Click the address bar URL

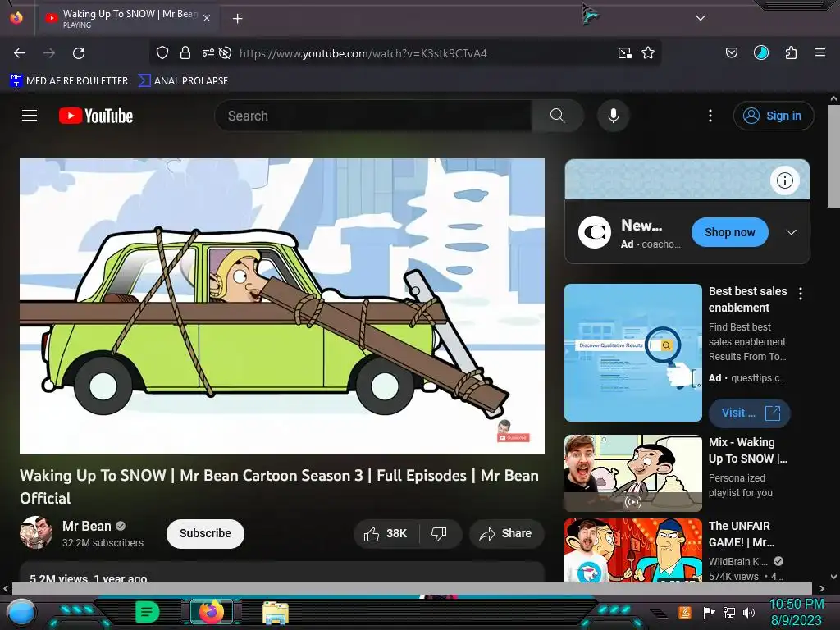[x=363, y=53]
